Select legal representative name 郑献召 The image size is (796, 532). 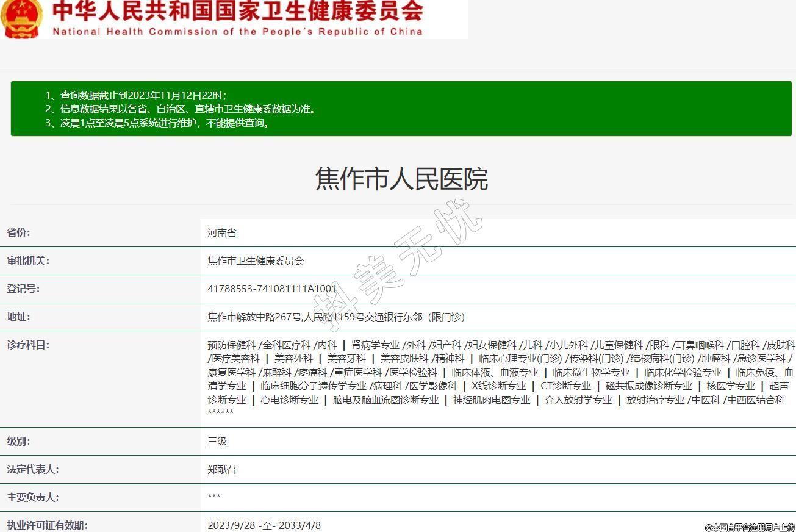pos(221,469)
